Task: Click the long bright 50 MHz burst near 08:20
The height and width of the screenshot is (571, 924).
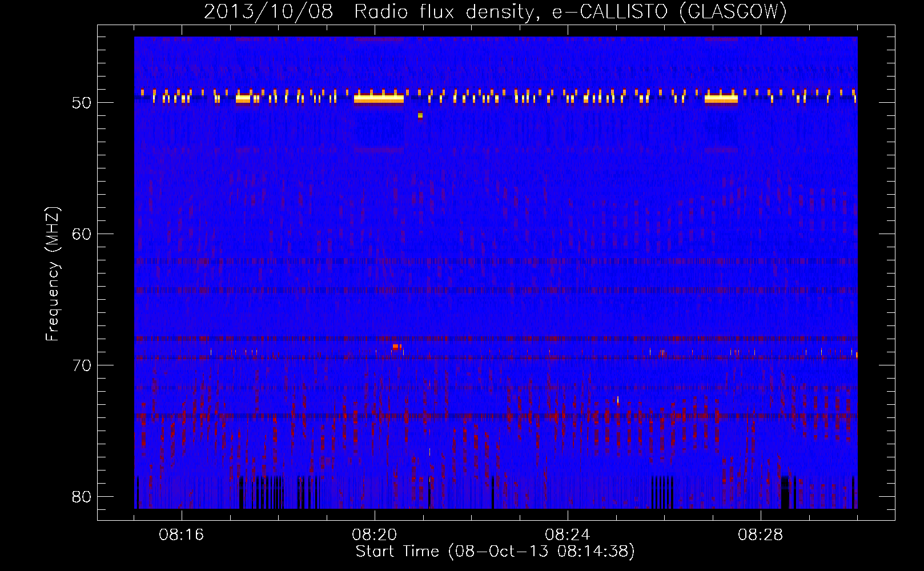Action: click(379, 99)
